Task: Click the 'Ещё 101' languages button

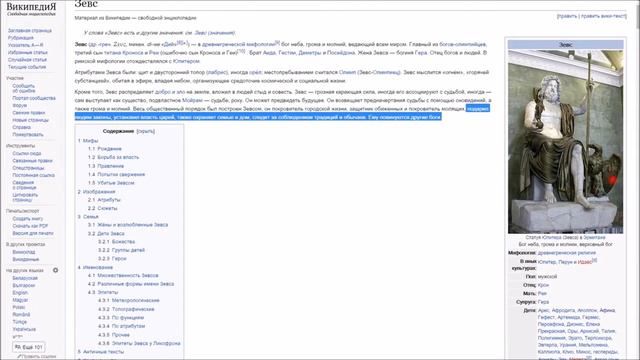Action: click(x=29, y=347)
